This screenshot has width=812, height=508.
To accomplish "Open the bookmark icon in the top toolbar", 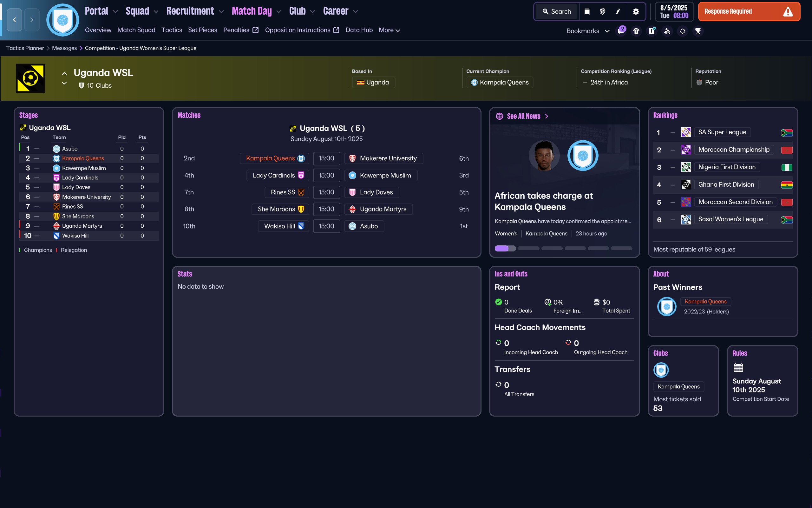I will [x=587, y=12].
